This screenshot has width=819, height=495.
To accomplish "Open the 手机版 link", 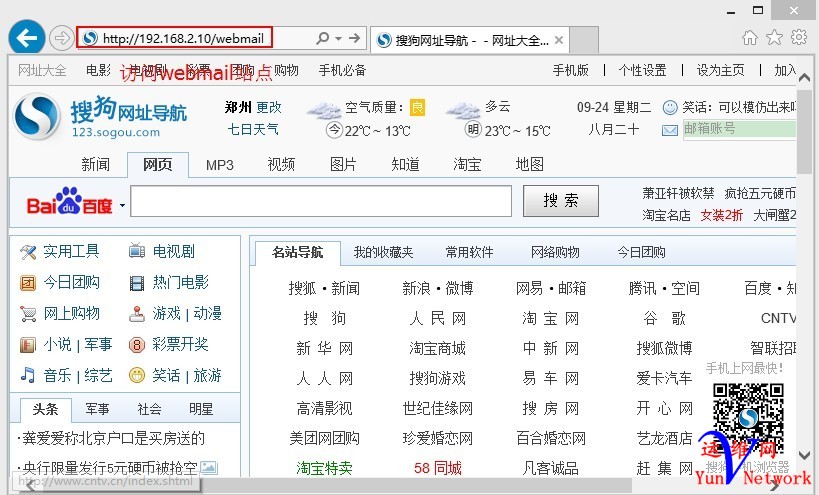I will click(x=571, y=70).
